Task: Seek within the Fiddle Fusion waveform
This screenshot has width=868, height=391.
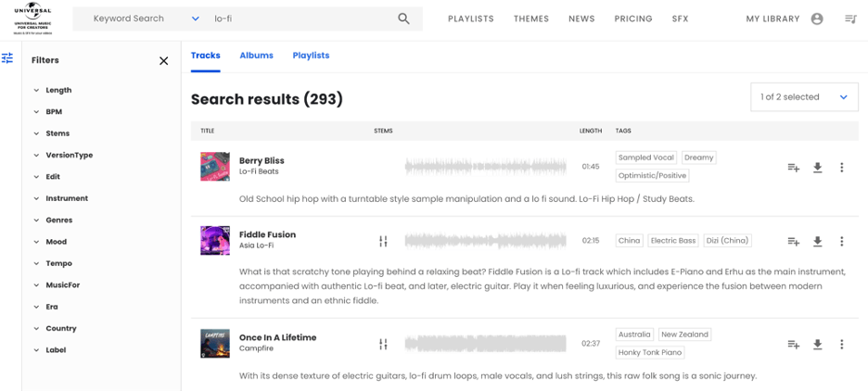Action: [x=486, y=241]
